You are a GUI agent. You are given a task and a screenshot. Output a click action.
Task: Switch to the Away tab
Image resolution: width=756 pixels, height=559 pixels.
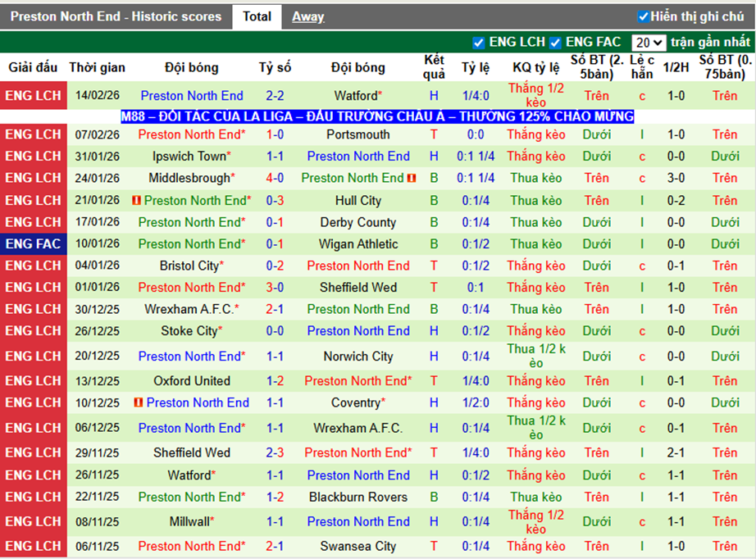[307, 17]
